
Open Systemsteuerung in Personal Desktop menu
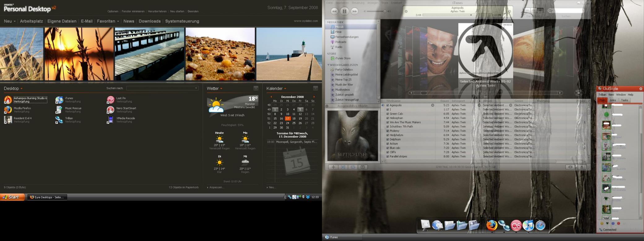tap(182, 21)
